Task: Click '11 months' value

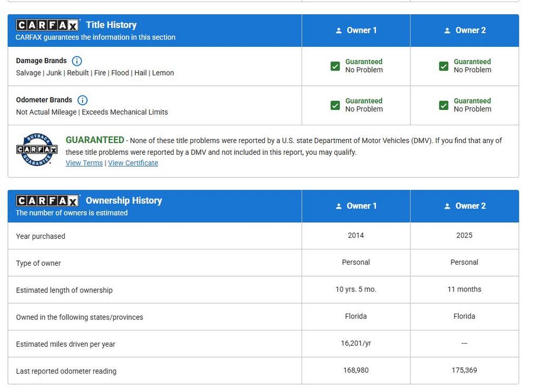Action: point(464,289)
